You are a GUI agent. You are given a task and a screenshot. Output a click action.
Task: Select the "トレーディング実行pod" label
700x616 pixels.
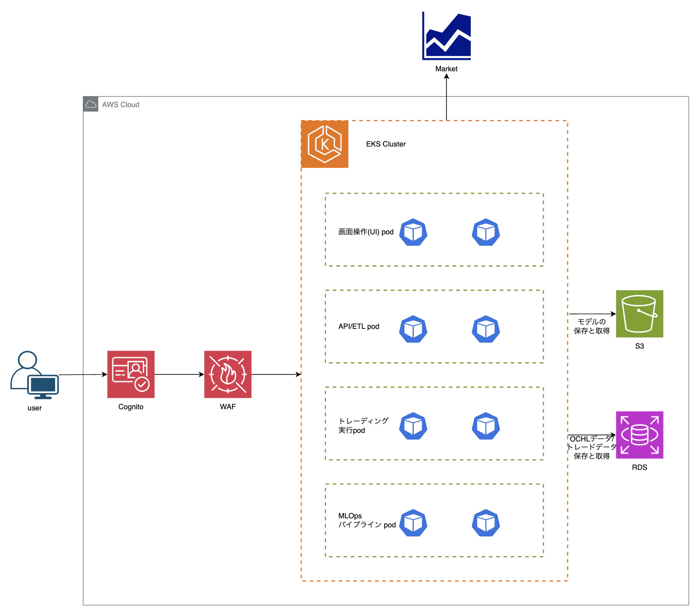tap(363, 426)
